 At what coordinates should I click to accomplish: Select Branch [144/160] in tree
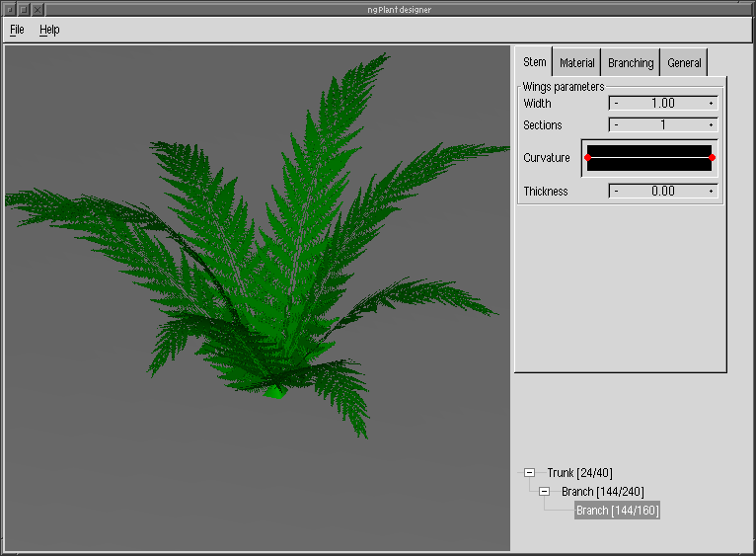pyautogui.click(x=617, y=511)
